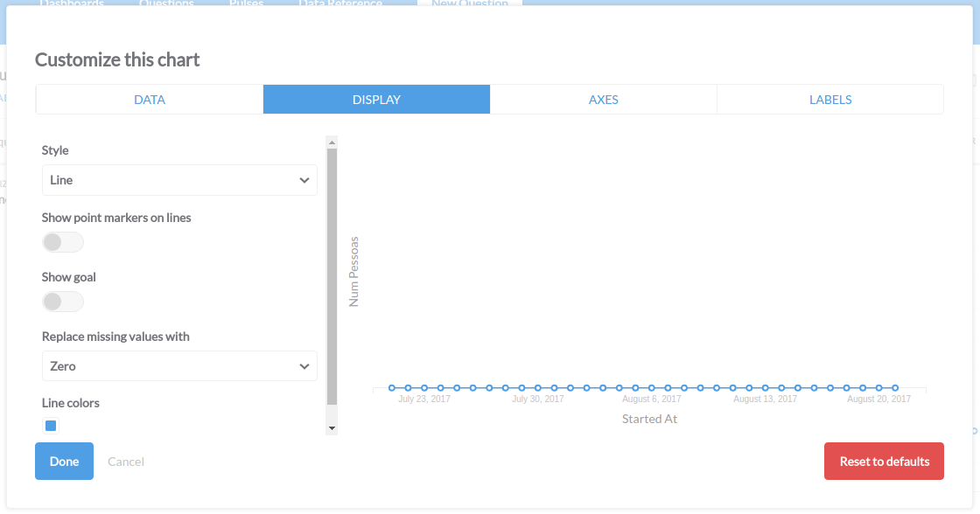Image resolution: width=980 pixels, height=514 pixels.
Task: Click the Cancel link
Action: (x=125, y=461)
